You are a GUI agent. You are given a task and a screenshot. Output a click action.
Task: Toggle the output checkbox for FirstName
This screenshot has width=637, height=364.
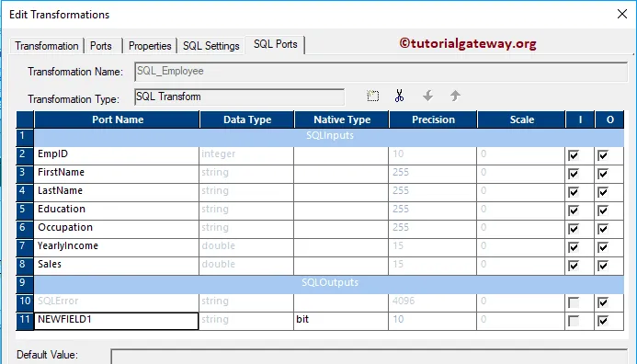pyautogui.click(x=603, y=174)
